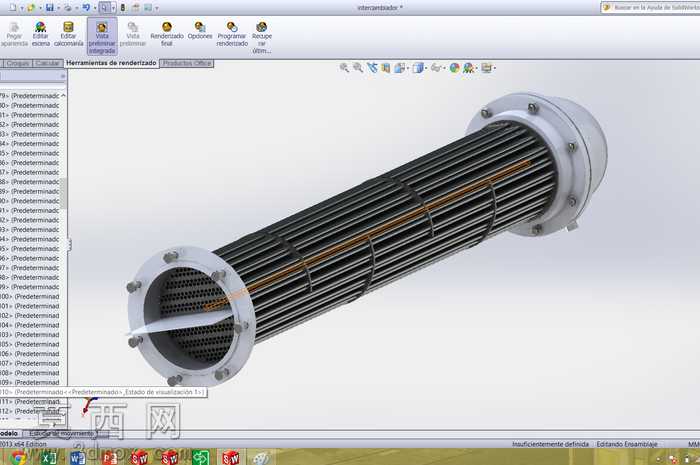Click the feature tree scrollbar thumb
Viewport: 700px width, 465px height.
click(63, 193)
